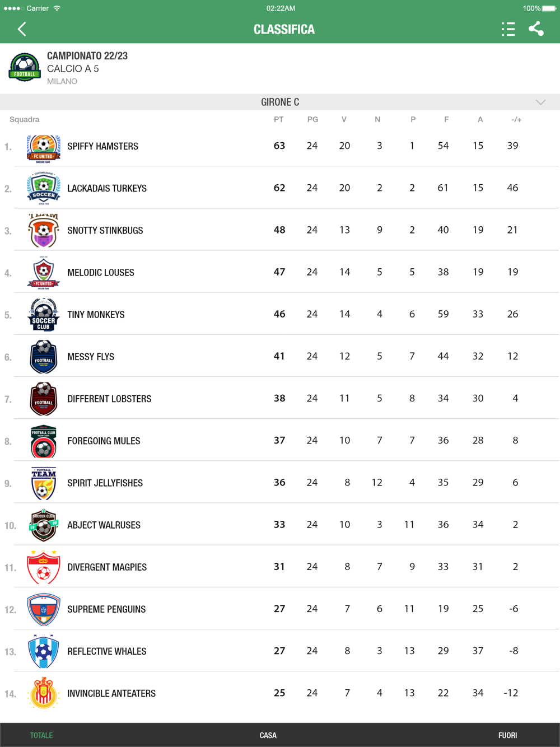Image resolution: width=560 pixels, height=747 pixels.
Task: Tap Divergent Magpies team crest
Action: tap(44, 567)
